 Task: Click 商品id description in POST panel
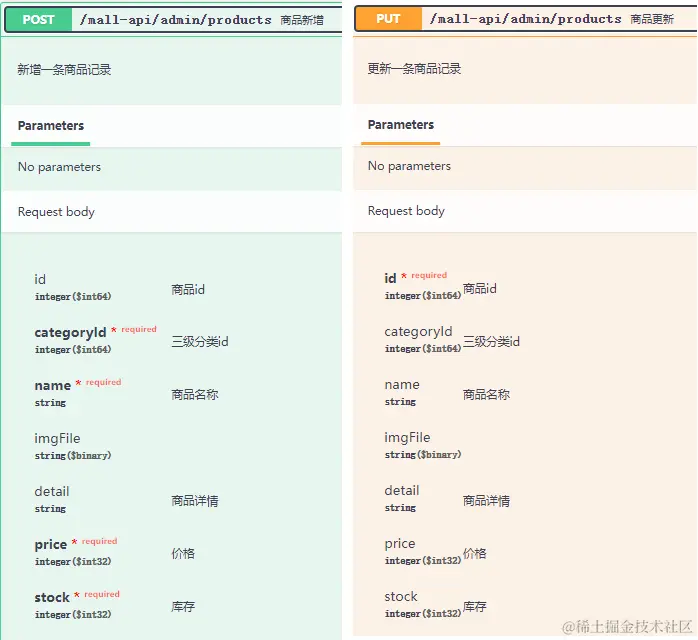(188, 290)
